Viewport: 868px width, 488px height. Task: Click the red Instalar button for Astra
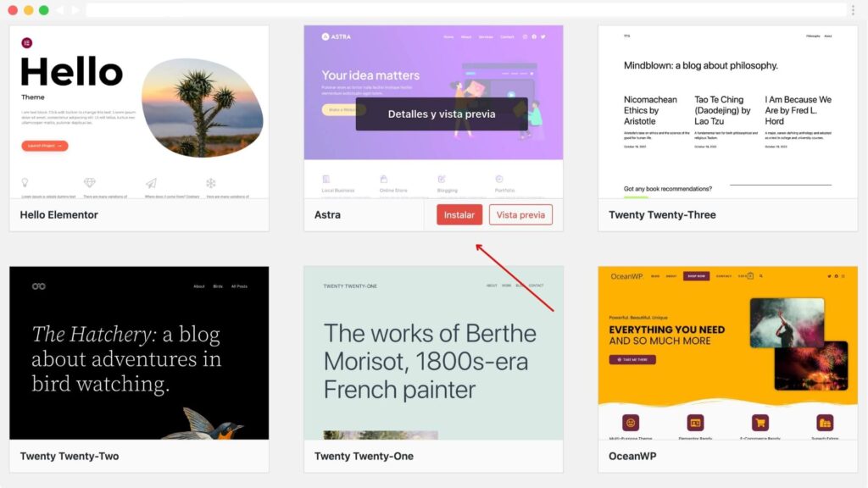coord(459,215)
